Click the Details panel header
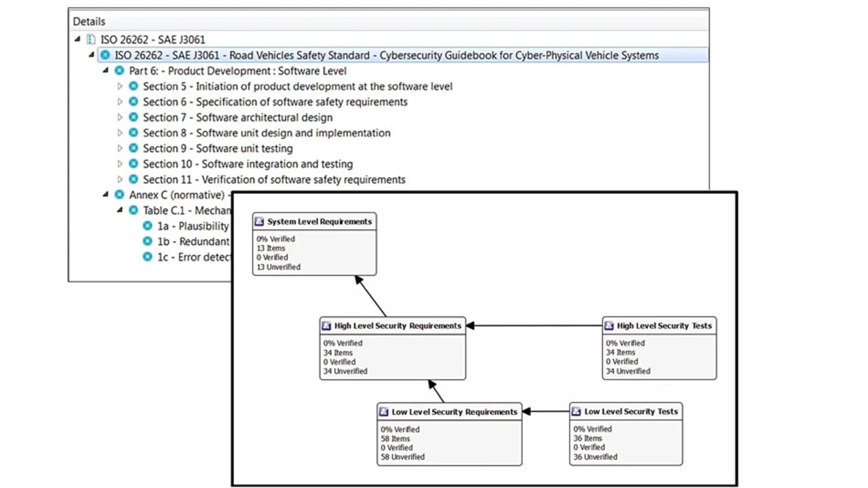The image size is (868, 488). tap(90, 22)
